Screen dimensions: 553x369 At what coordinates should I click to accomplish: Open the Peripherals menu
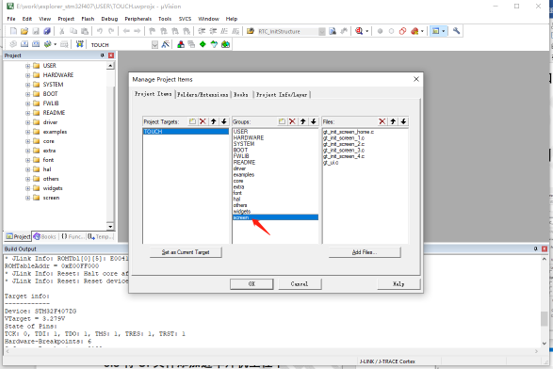138,19
